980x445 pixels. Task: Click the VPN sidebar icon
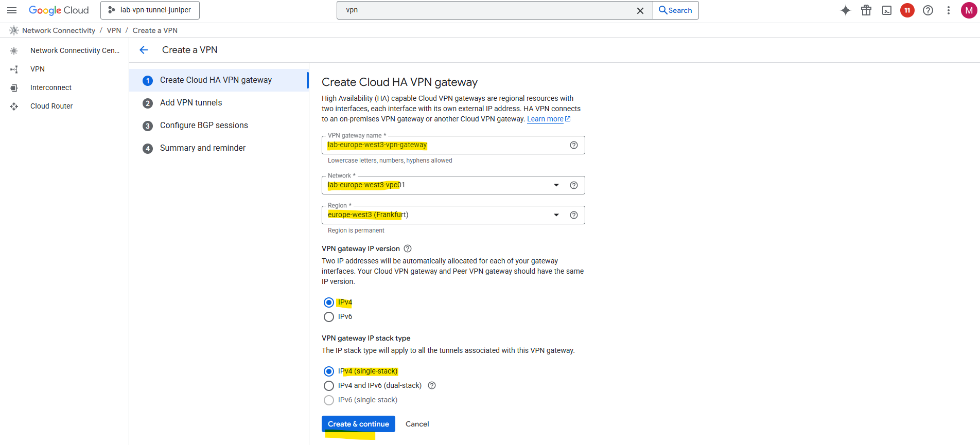14,69
